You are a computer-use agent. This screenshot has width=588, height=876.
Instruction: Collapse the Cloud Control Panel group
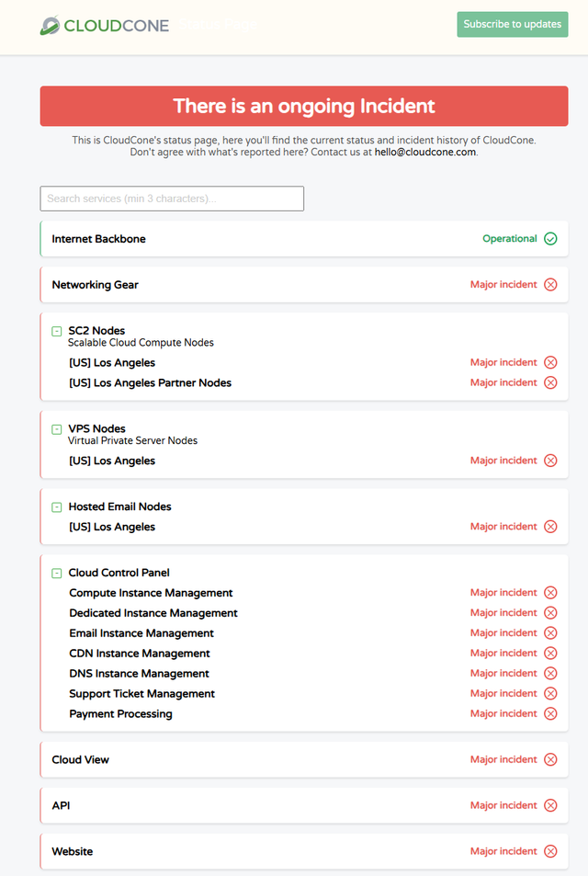(x=56, y=574)
